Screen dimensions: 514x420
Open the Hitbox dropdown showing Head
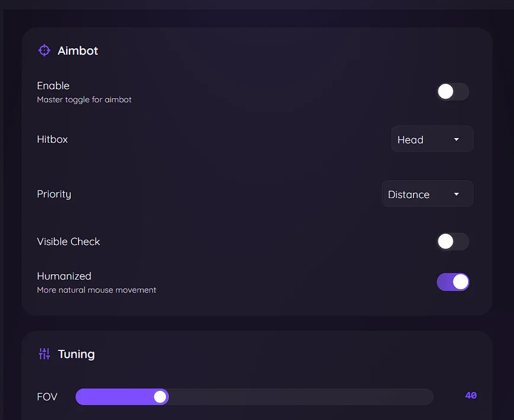432,139
